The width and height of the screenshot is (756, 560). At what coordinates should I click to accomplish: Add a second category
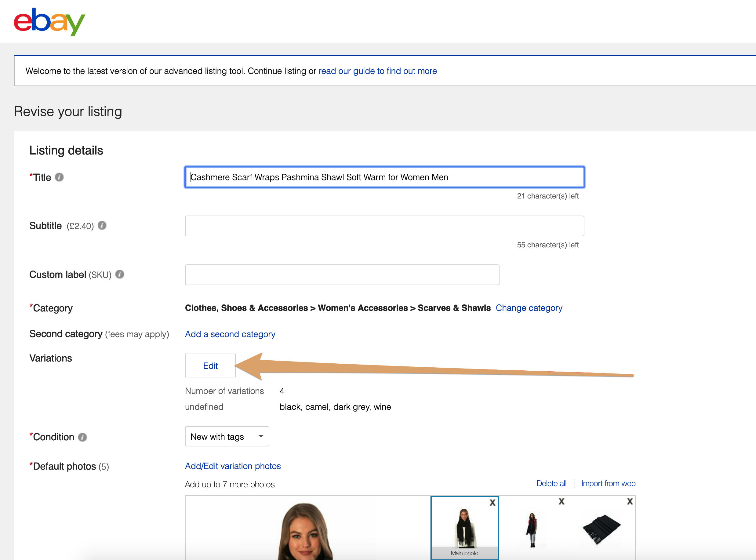click(x=230, y=334)
